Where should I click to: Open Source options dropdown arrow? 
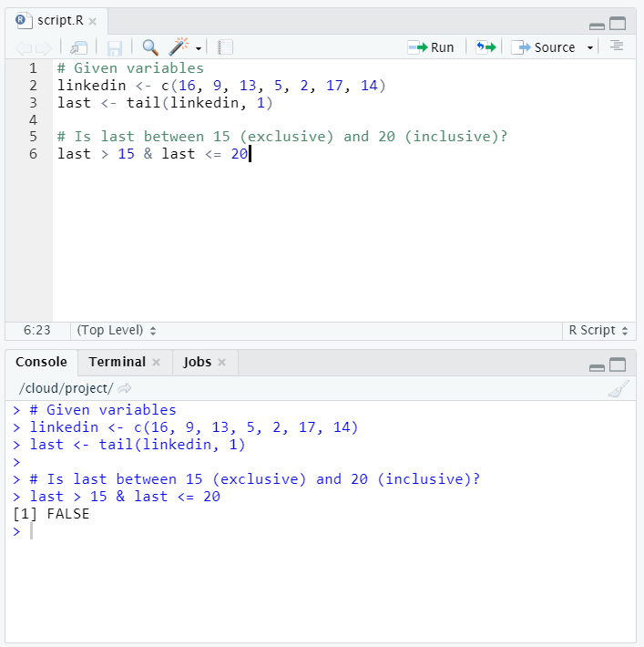(x=590, y=48)
